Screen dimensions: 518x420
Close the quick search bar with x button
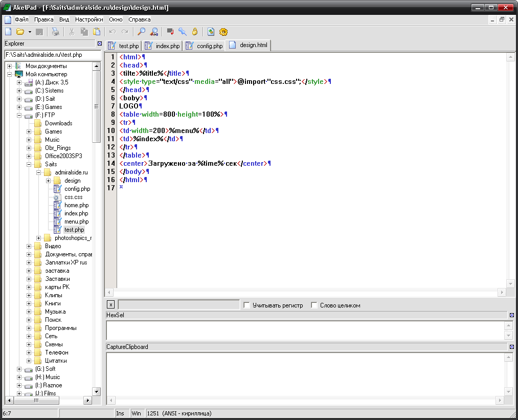(111, 305)
